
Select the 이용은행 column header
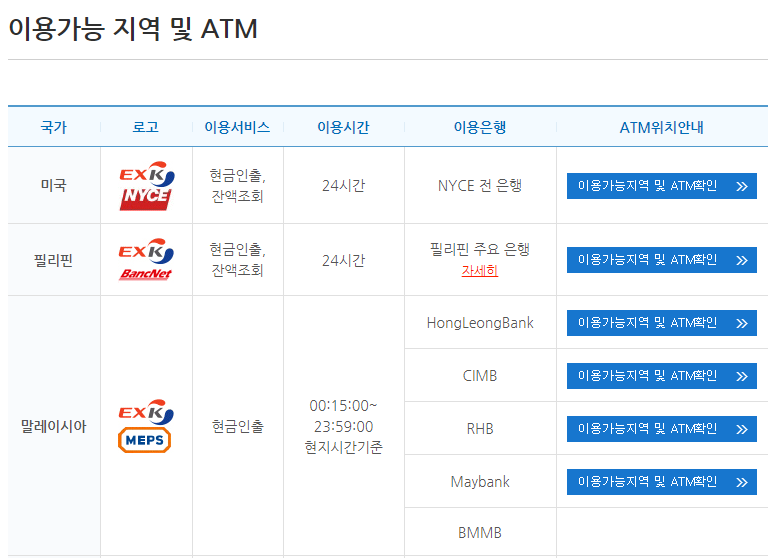[x=480, y=127]
